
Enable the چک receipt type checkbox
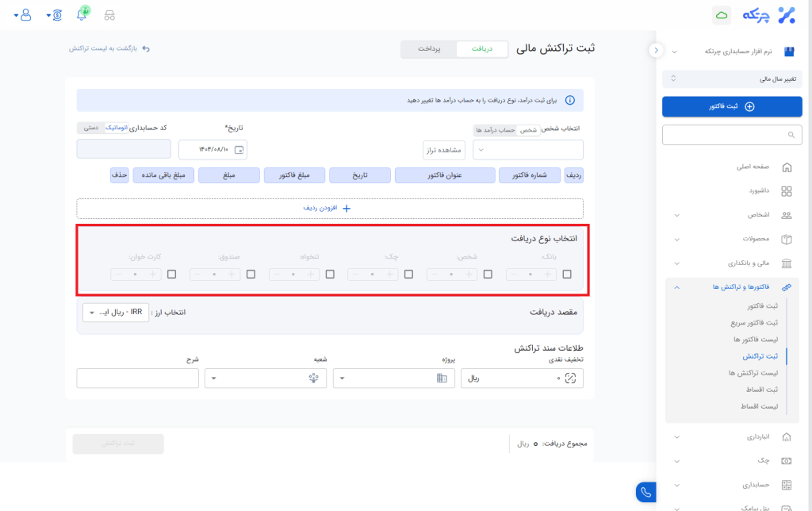[408, 274]
